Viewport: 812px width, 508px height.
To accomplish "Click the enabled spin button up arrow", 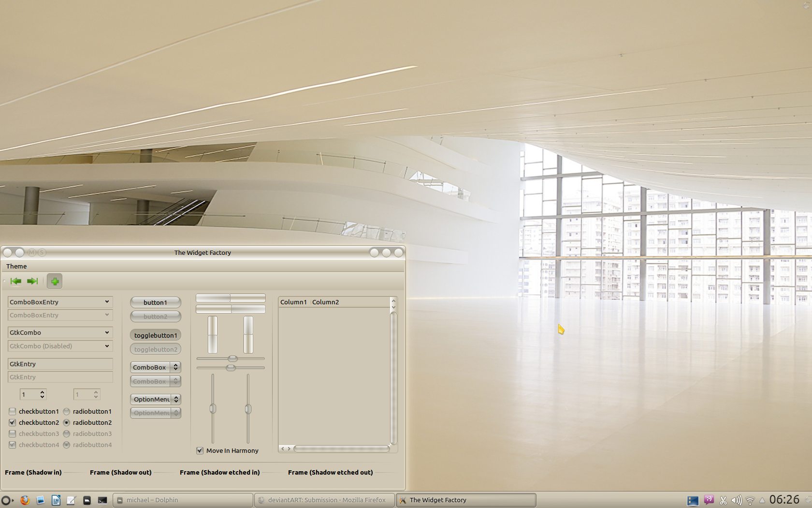I will (x=43, y=392).
